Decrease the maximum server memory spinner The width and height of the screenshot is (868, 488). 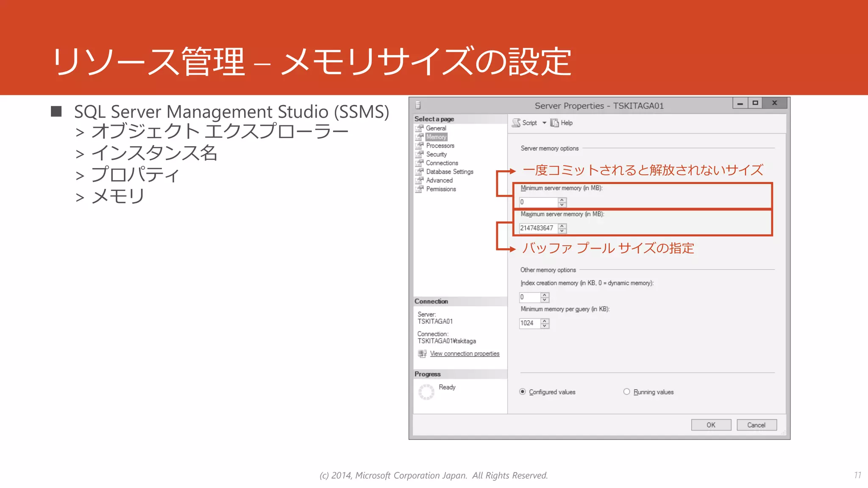562,231
